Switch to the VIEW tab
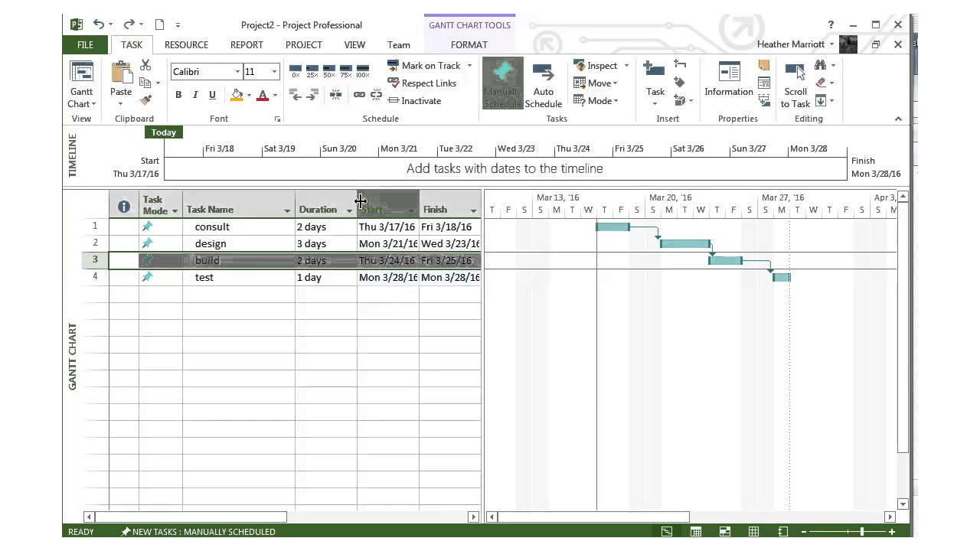The image size is (980, 551). click(354, 44)
